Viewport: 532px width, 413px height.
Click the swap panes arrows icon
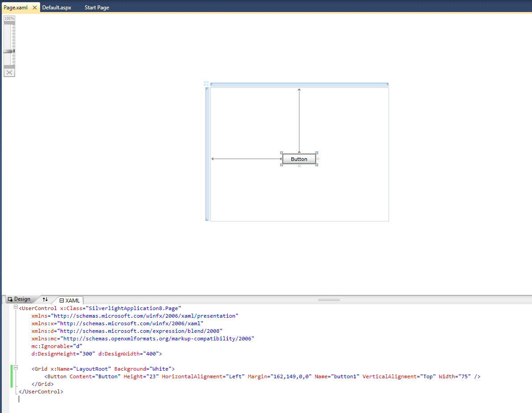tap(45, 299)
